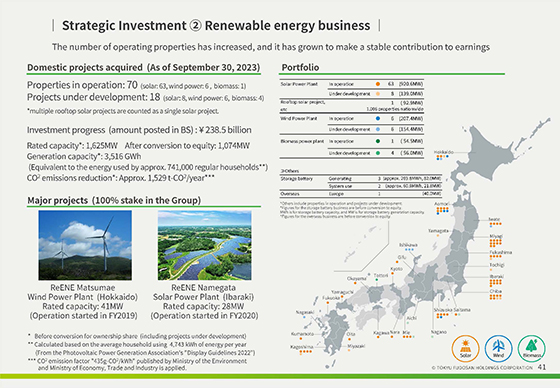560x388 pixels.
Task: Click the 'Overseas' table row label
Action: [290, 194]
